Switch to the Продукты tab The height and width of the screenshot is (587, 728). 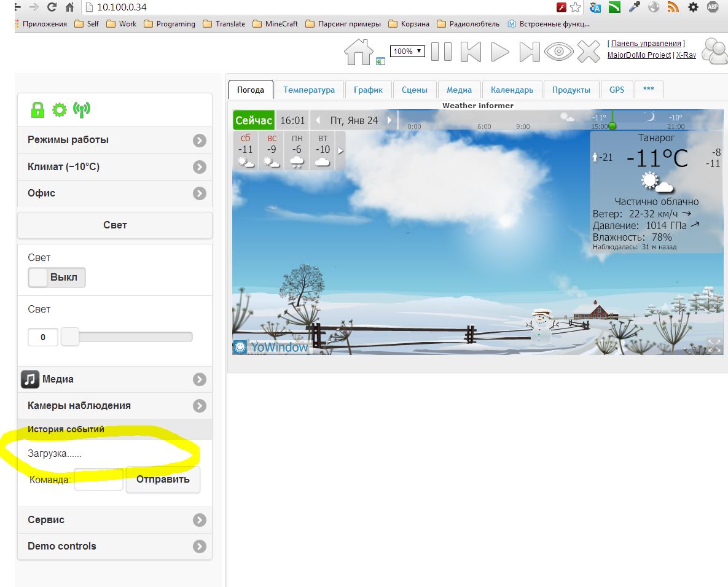[x=571, y=90]
